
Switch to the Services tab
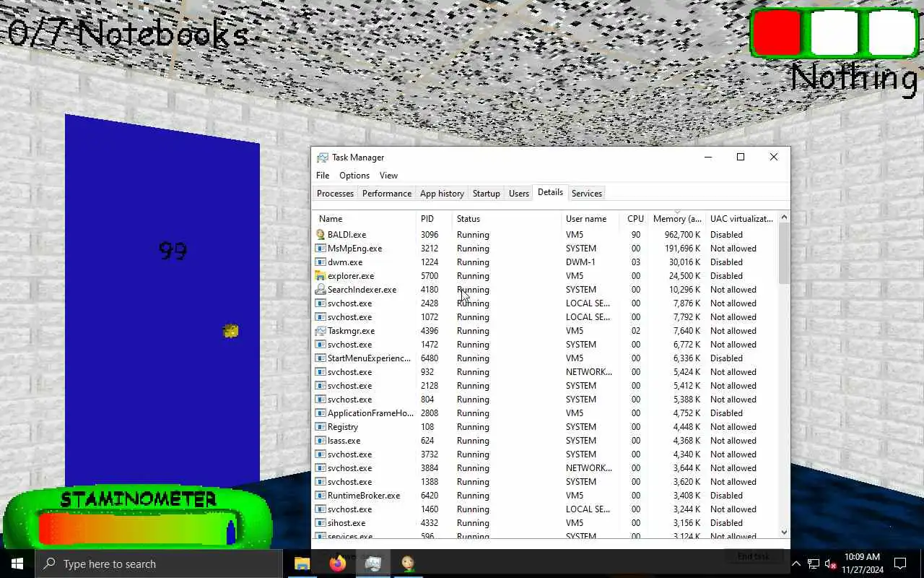pyautogui.click(x=586, y=194)
